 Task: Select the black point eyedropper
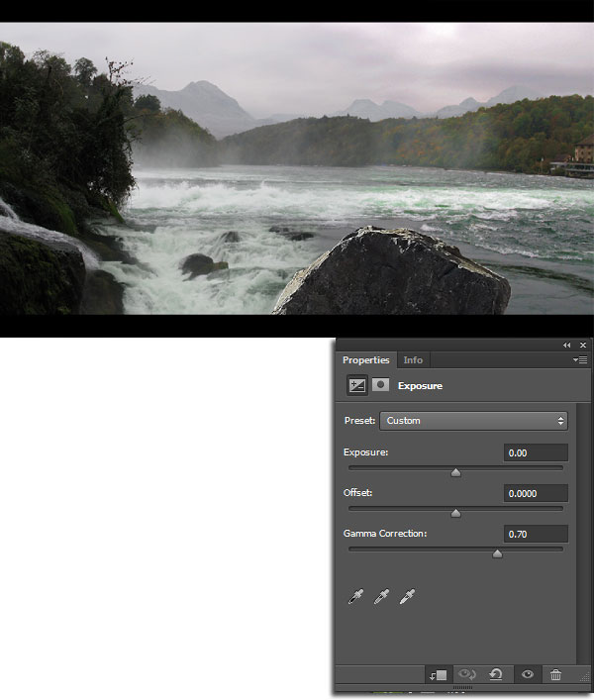pyautogui.click(x=356, y=596)
